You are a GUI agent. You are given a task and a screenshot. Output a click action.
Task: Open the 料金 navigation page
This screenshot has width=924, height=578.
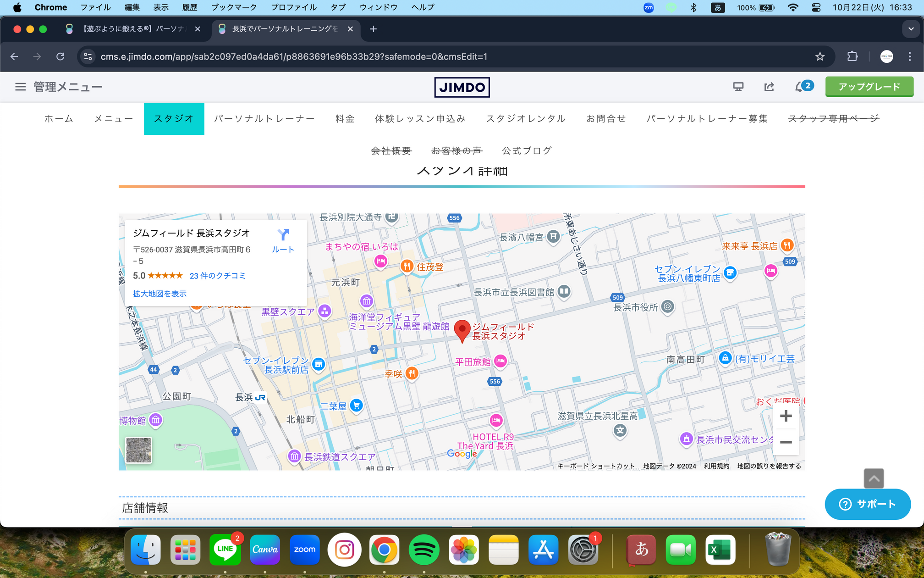[345, 119]
